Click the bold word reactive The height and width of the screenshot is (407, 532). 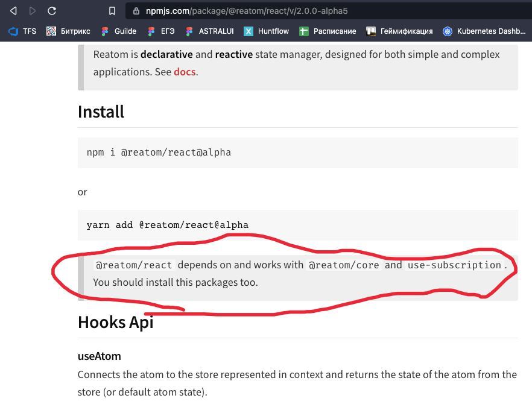234,54
